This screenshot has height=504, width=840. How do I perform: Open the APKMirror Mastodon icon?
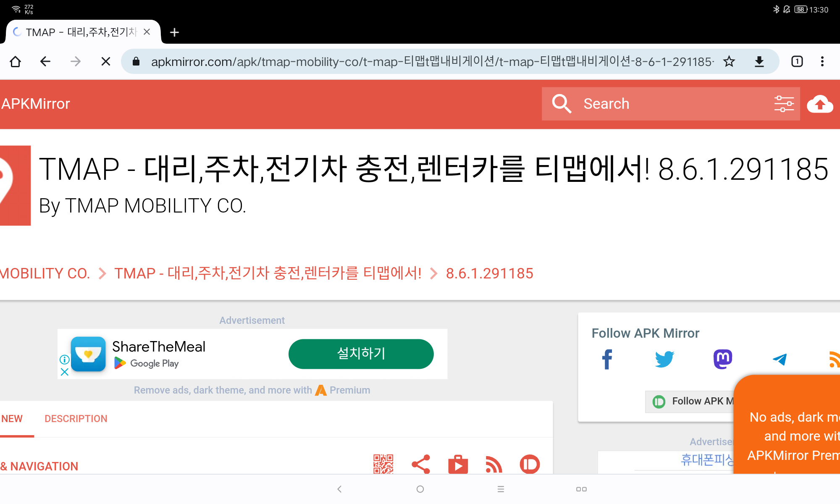(722, 359)
